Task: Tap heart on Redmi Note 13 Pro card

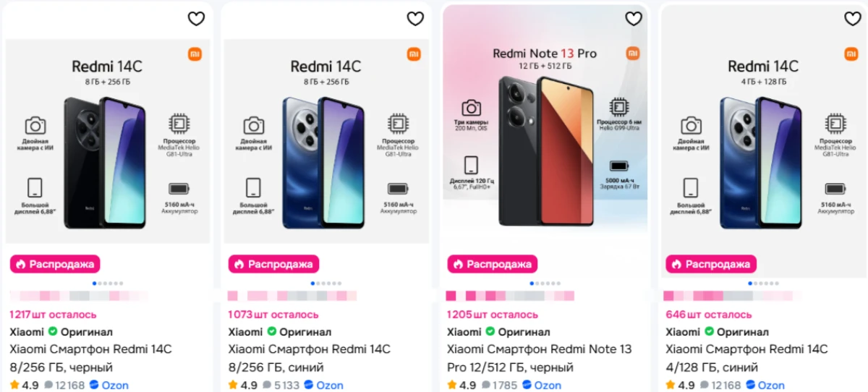Action: 633,19
